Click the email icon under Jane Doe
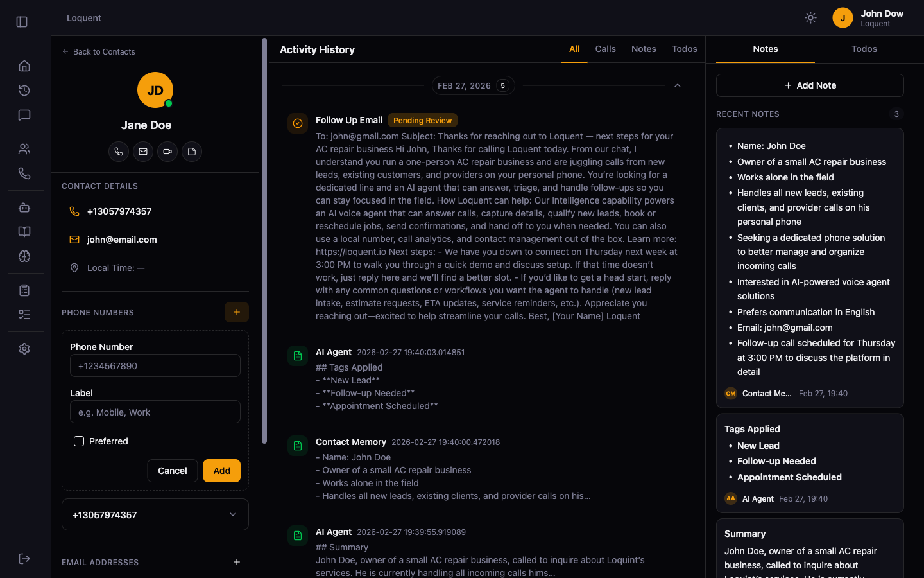This screenshot has height=578, width=924. tap(143, 152)
